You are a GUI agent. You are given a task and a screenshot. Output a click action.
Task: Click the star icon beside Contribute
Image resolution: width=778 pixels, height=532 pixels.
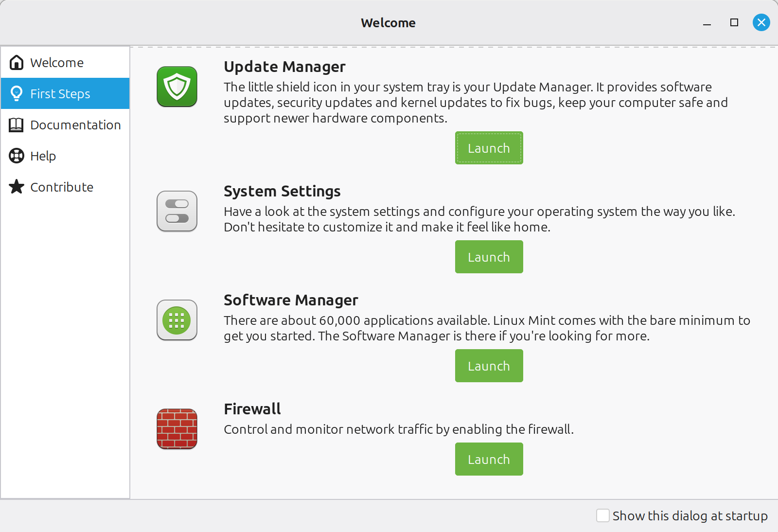(x=17, y=187)
